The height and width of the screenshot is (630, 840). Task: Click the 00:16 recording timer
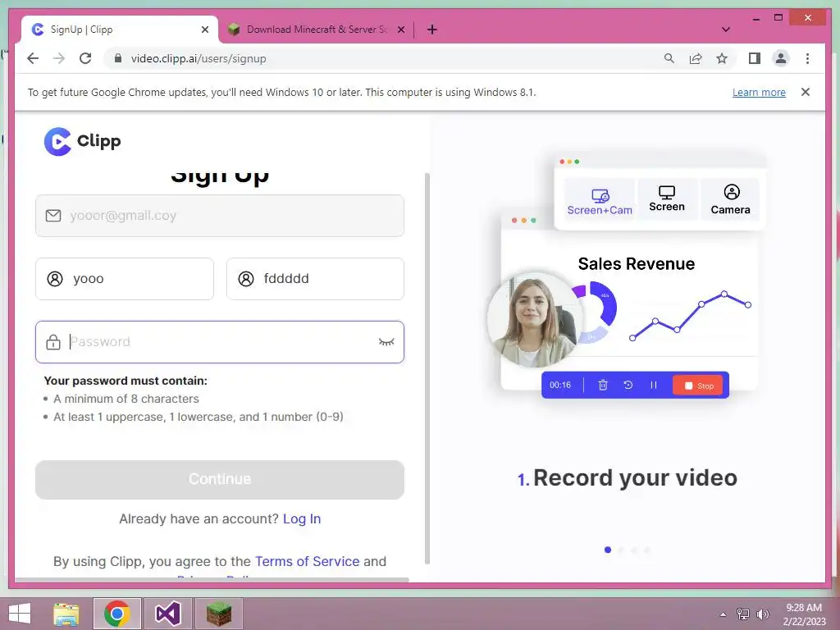click(559, 385)
